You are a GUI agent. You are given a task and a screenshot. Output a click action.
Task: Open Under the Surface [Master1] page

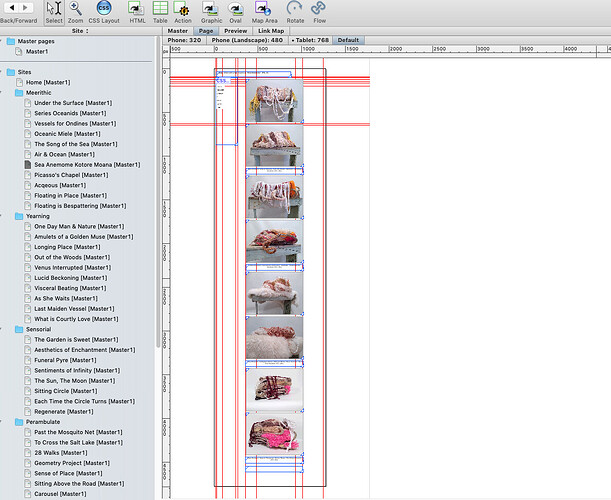pos(73,103)
